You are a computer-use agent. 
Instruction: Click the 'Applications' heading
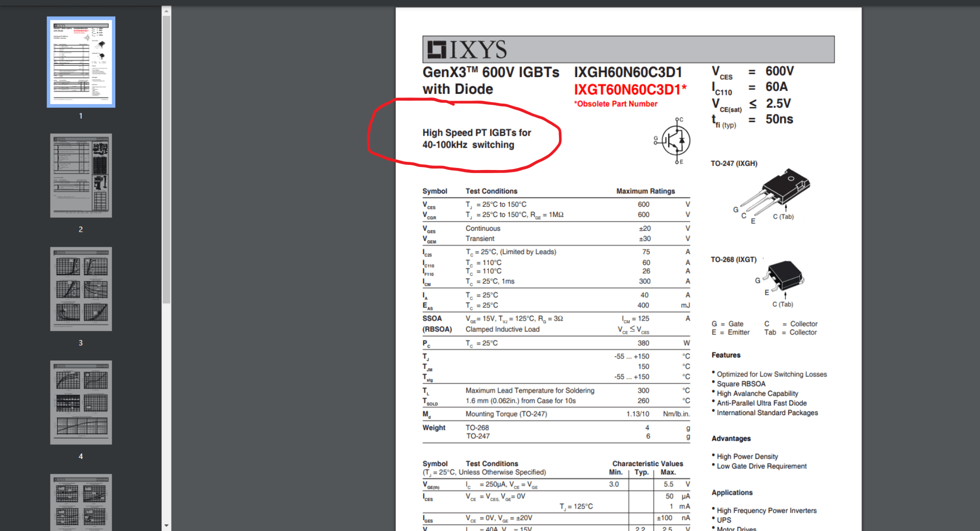[732, 493]
